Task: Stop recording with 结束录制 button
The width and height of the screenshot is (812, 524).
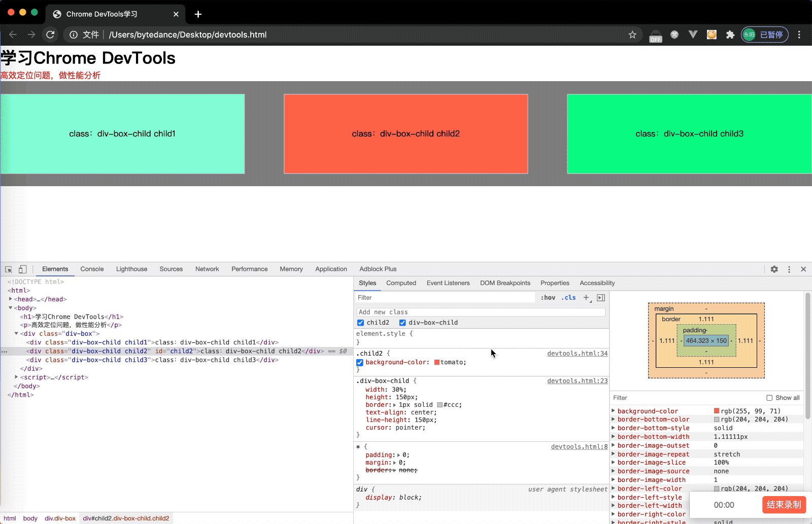Action: coord(784,505)
